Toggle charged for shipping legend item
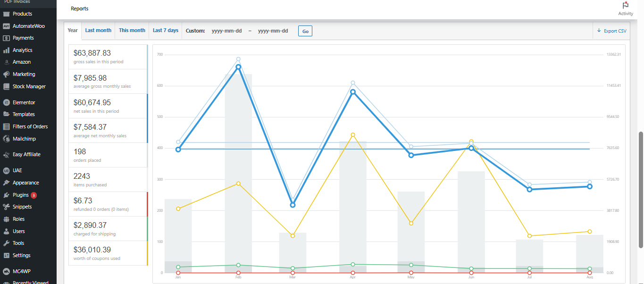644x284 pixels. pos(108,229)
